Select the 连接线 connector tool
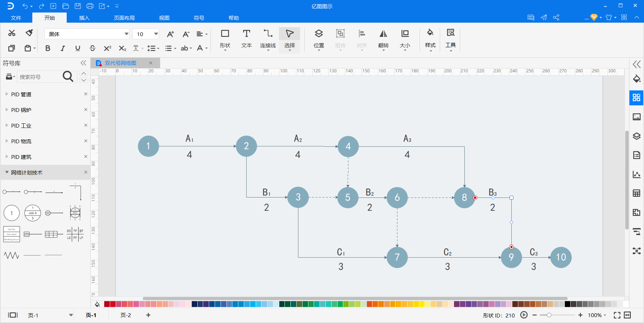This screenshot has height=323, width=644. point(268,39)
